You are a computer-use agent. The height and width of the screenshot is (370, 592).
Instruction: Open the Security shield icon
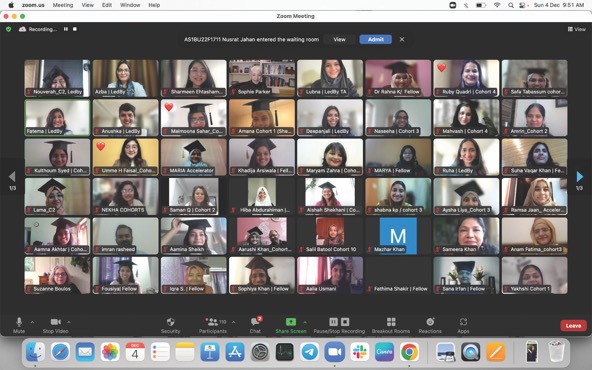[171, 322]
